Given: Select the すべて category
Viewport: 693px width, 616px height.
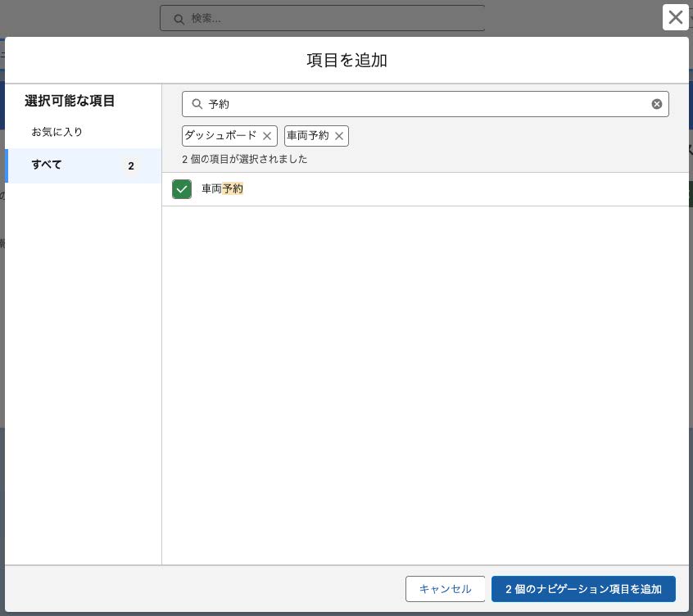Looking at the screenshot, I should point(83,165).
